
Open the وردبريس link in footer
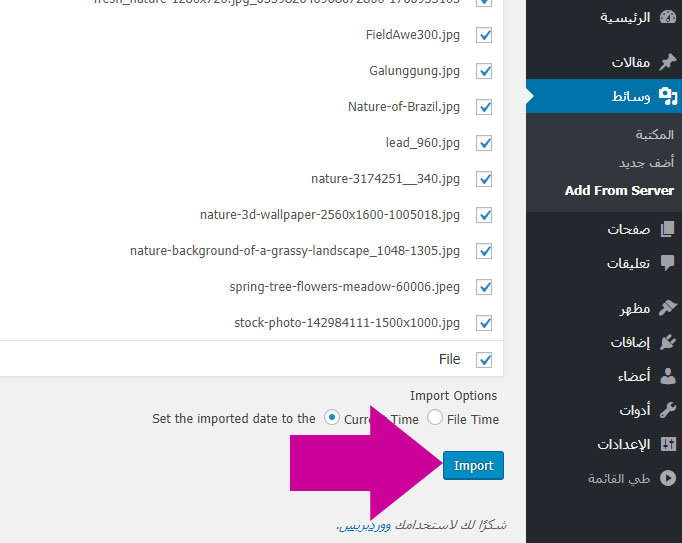point(364,525)
